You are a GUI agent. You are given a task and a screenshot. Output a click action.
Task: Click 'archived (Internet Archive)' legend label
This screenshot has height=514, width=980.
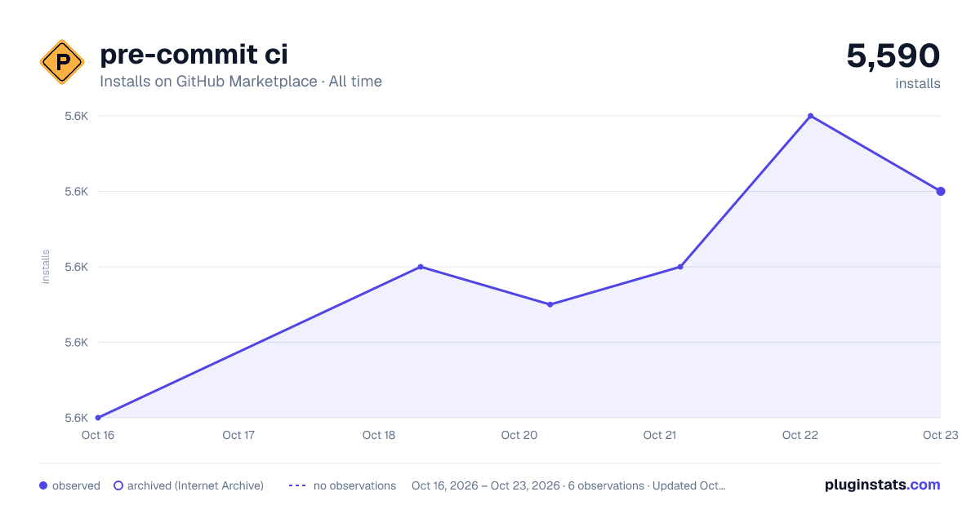(x=195, y=485)
